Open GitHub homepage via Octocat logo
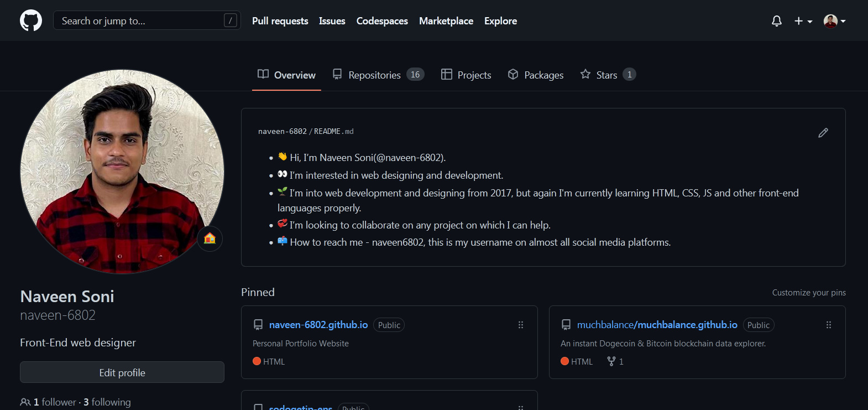 pyautogui.click(x=31, y=20)
